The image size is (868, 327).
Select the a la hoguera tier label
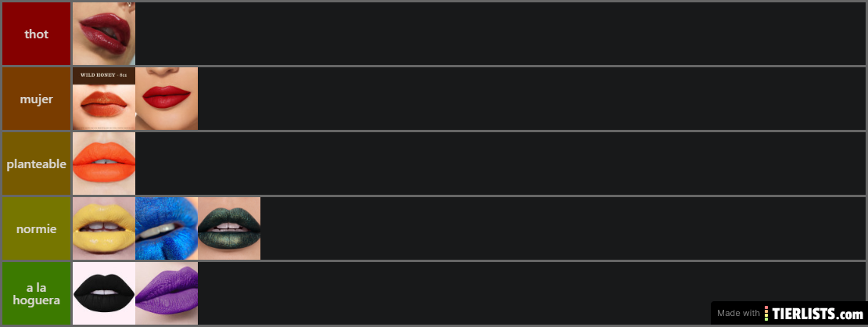tap(37, 293)
